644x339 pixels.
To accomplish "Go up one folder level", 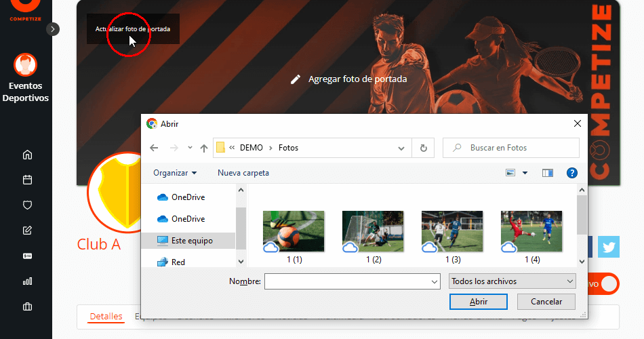I will click(204, 148).
